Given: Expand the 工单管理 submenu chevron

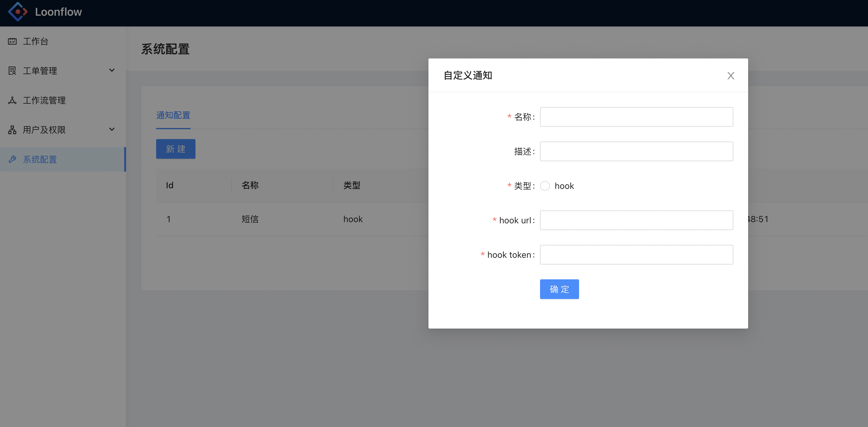Looking at the screenshot, I should click(112, 70).
